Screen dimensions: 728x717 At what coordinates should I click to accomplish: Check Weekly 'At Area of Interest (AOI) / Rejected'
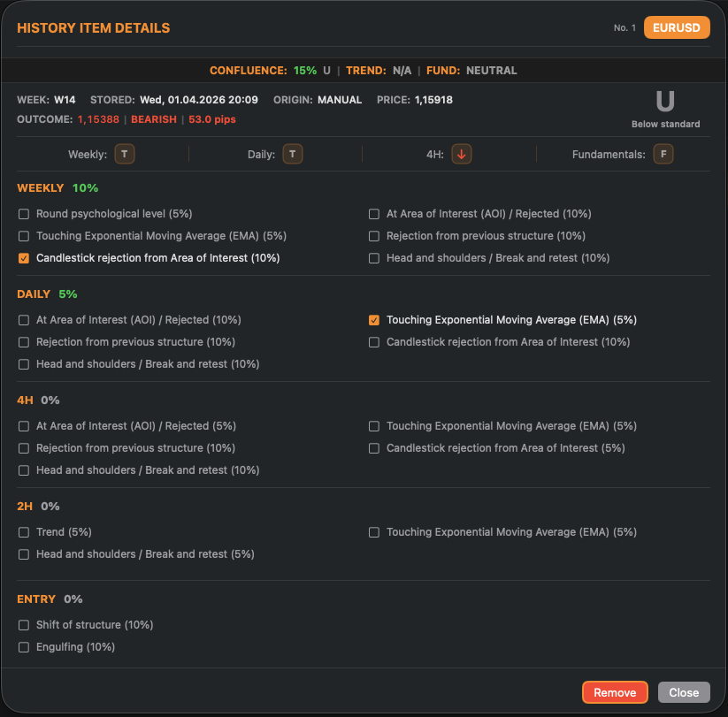374,214
